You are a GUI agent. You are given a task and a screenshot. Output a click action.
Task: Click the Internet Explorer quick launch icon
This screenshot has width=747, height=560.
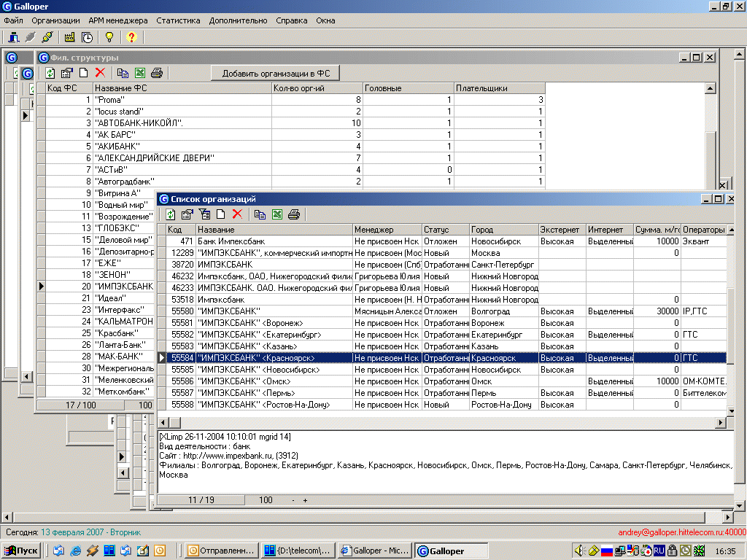click(x=76, y=551)
